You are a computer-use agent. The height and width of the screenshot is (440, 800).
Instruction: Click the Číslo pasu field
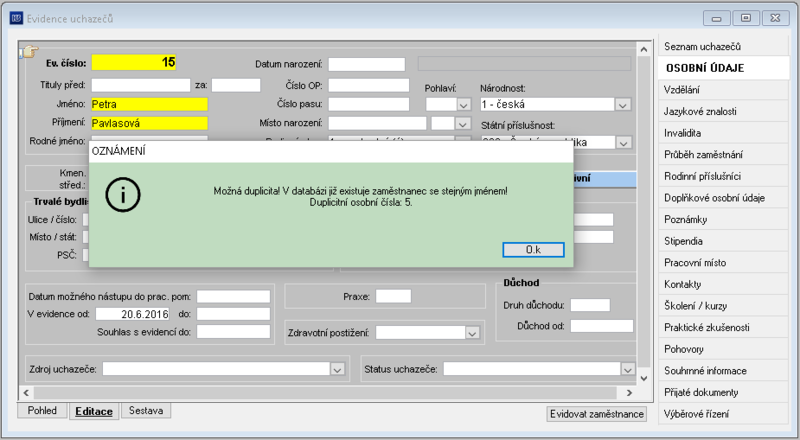[368, 104]
